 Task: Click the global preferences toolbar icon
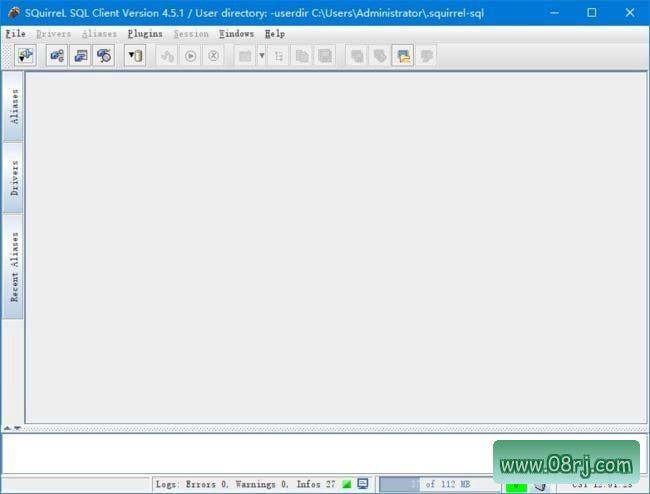(x=57, y=56)
